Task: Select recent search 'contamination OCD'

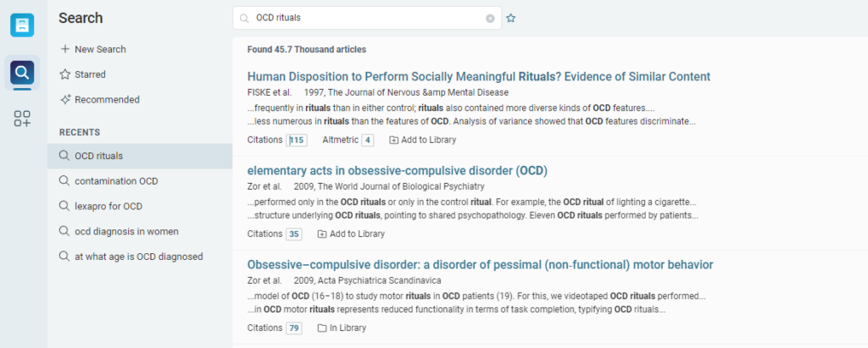Action: [x=116, y=181]
